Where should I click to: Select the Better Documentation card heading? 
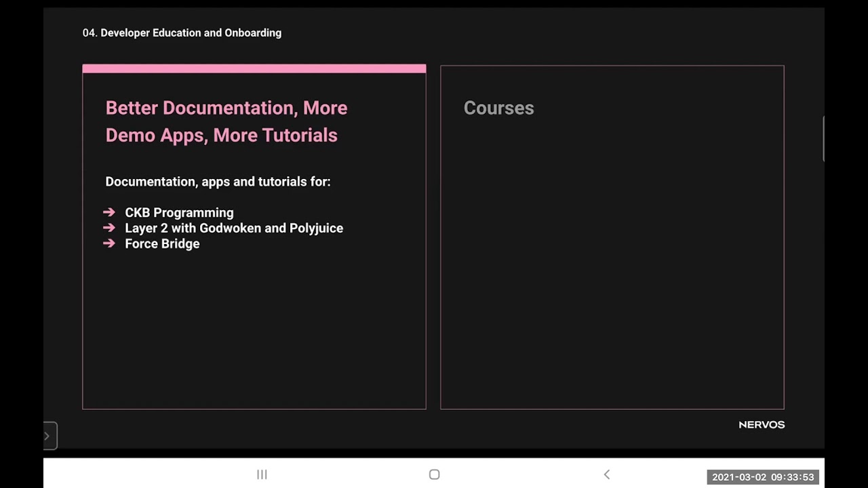coord(226,121)
